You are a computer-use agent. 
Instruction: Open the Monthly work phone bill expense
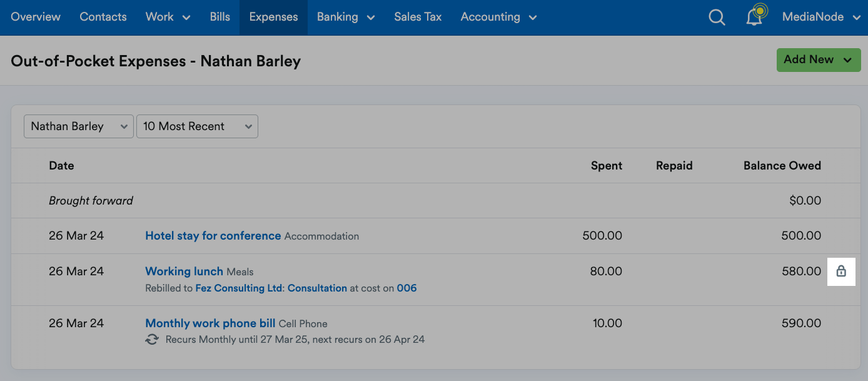(209, 323)
